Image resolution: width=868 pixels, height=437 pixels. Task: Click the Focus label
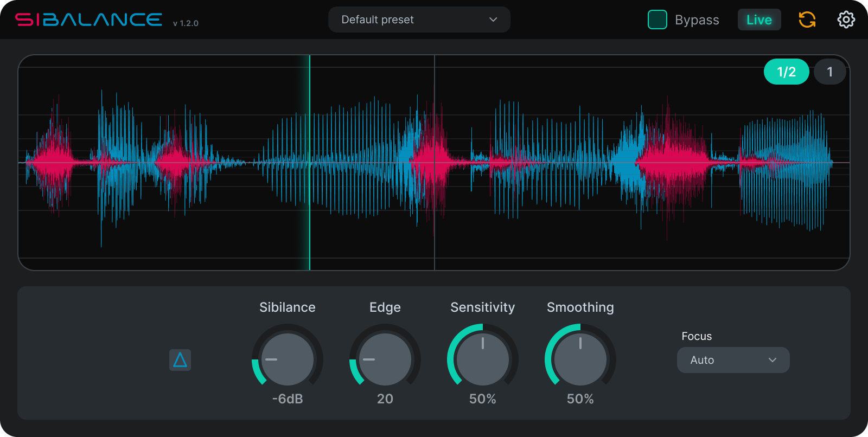(697, 336)
